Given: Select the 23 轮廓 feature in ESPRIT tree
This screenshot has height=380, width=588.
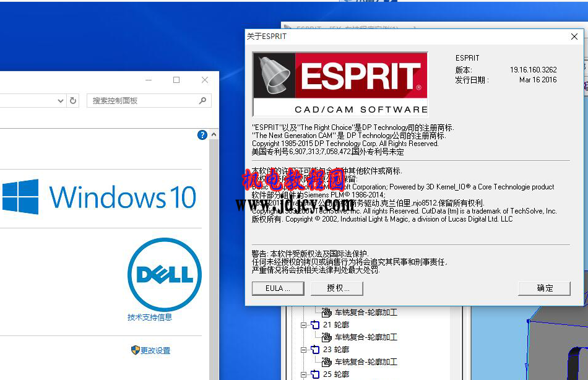Looking at the screenshot, I should pos(336,350).
